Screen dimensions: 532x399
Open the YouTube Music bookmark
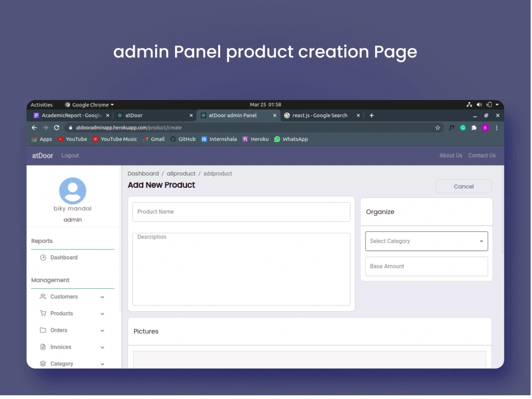[115, 139]
